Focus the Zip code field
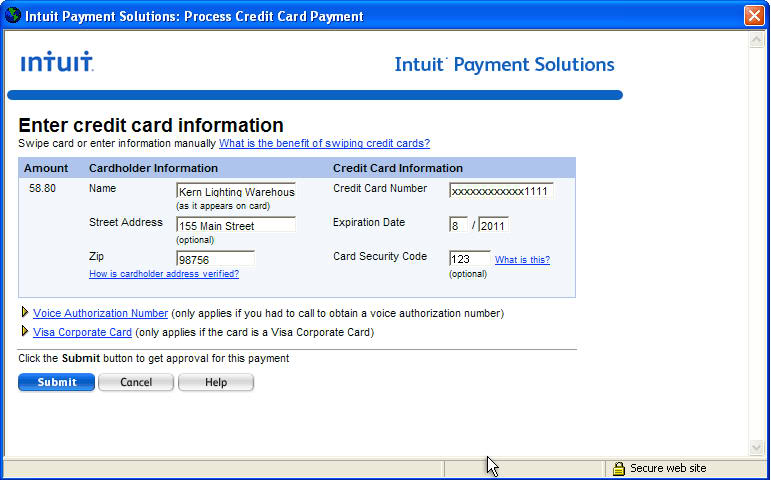The height and width of the screenshot is (481, 771). pos(215,259)
